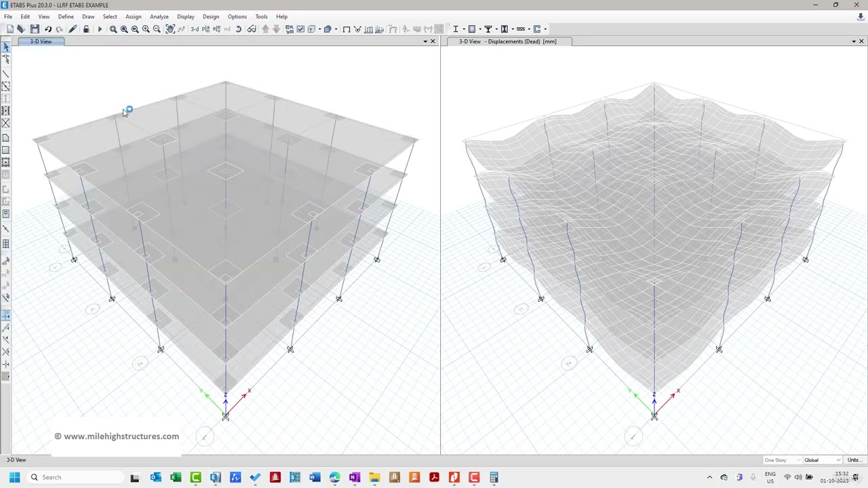Select the Draw Floor/Wall polygon tool
Screen dimensions: 868x488
[x=5, y=138]
